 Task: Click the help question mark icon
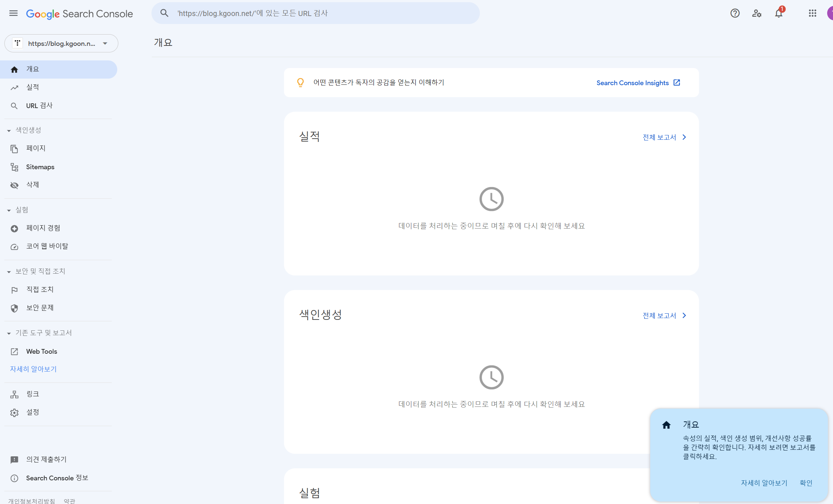pos(735,13)
